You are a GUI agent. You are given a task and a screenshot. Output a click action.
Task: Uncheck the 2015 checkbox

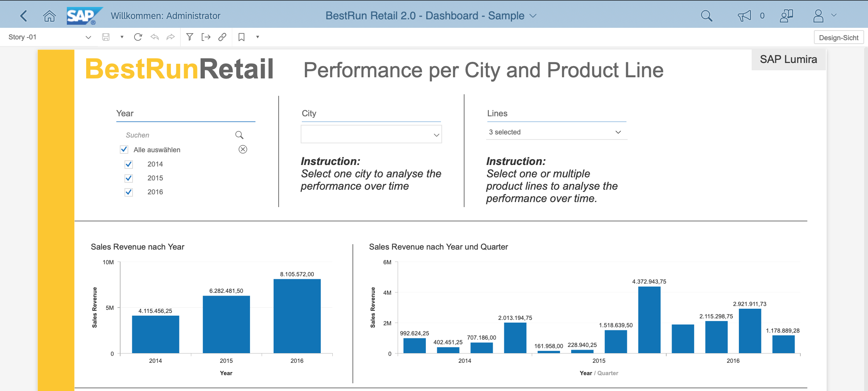[129, 178]
